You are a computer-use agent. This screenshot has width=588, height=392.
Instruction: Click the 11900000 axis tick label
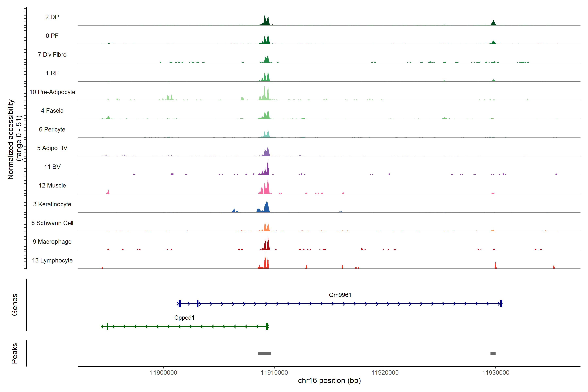pyautogui.click(x=163, y=373)
